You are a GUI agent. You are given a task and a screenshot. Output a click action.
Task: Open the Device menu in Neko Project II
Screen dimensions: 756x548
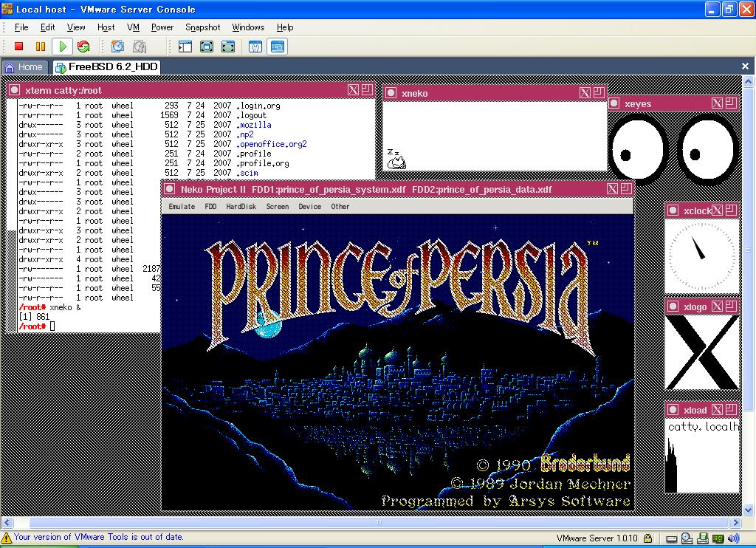click(x=309, y=207)
